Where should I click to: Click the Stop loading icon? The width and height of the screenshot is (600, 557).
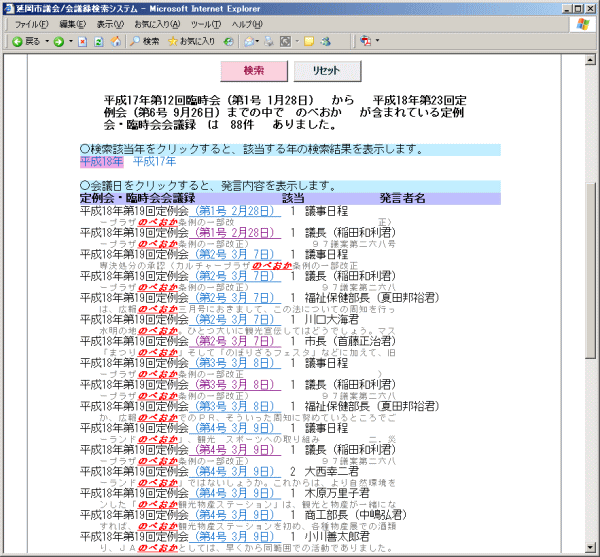point(82,41)
